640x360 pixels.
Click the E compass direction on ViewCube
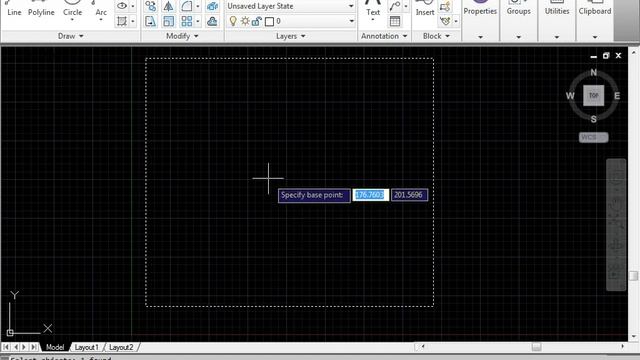coord(617,96)
